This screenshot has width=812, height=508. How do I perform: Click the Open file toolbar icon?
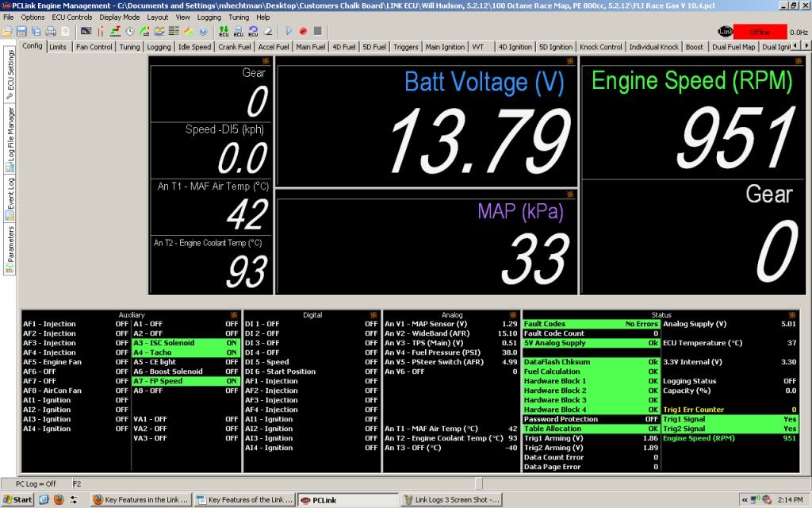tap(6, 32)
